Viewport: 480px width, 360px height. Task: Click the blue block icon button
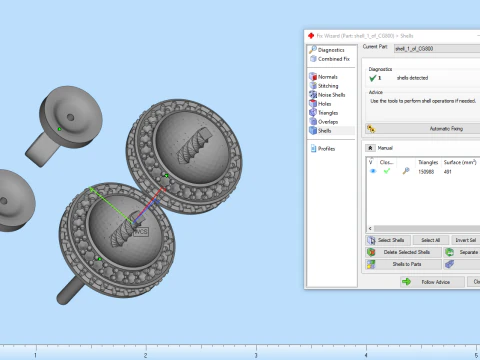[x=462, y=264]
